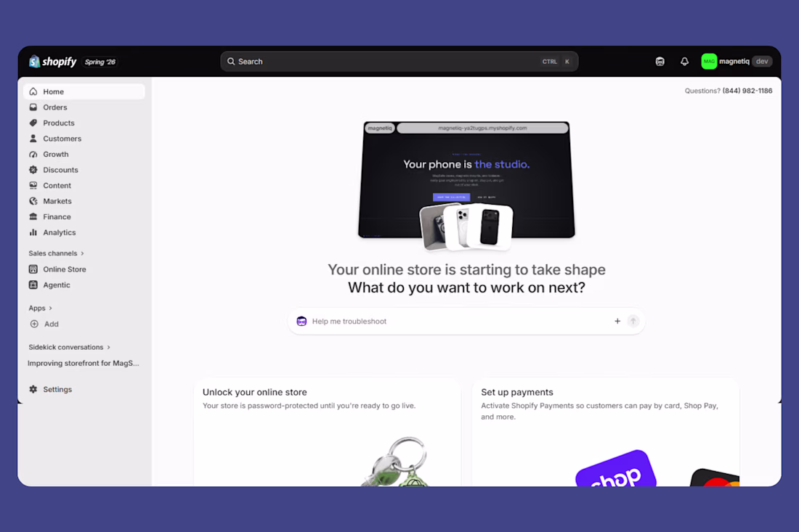
Task: Click the search magnifier icon
Action: (x=231, y=62)
